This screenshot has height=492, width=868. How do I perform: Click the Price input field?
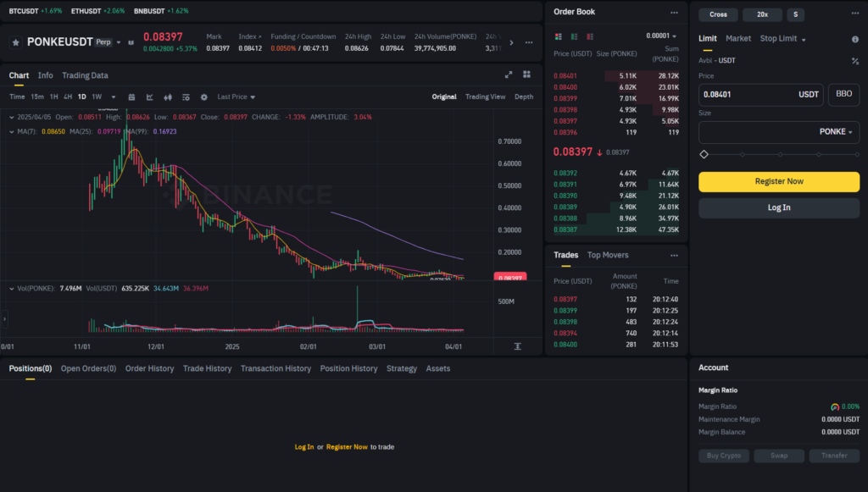tap(746, 94)
